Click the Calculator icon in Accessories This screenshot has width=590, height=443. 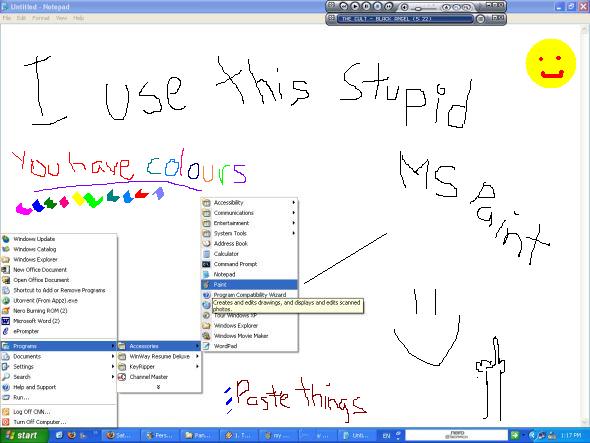pos(206,254)
